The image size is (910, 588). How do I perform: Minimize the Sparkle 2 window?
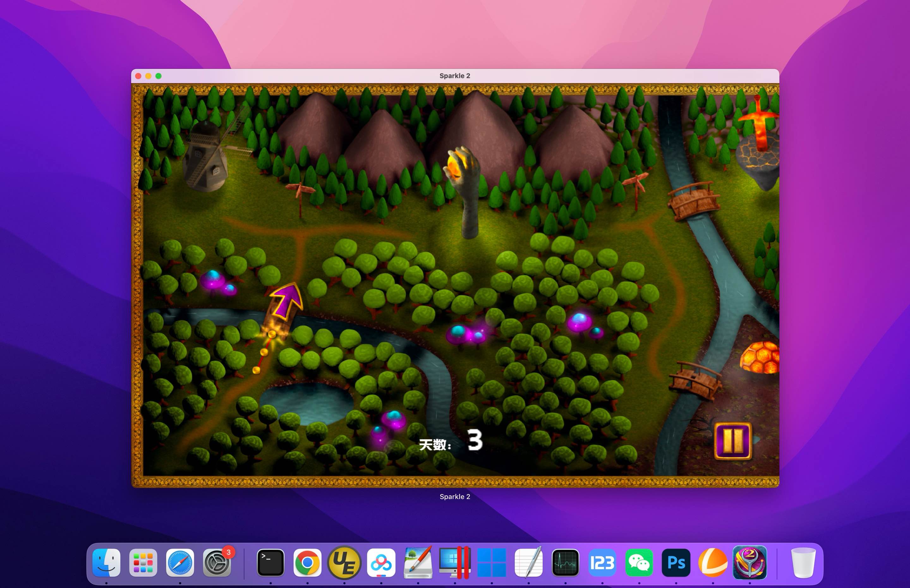148,76
